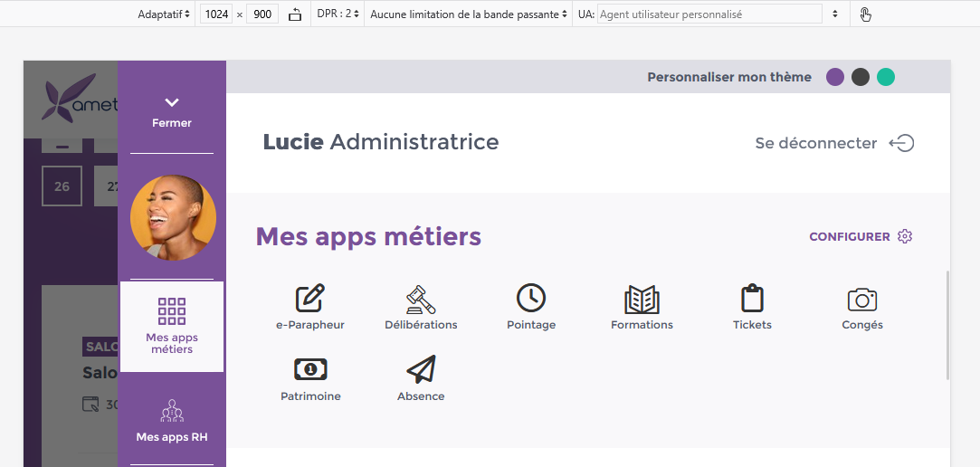Open the Formations book icon

coord(642,299)
